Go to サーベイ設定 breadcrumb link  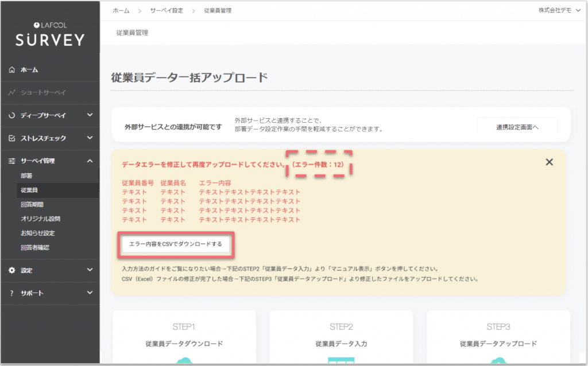tap(167, 11)
